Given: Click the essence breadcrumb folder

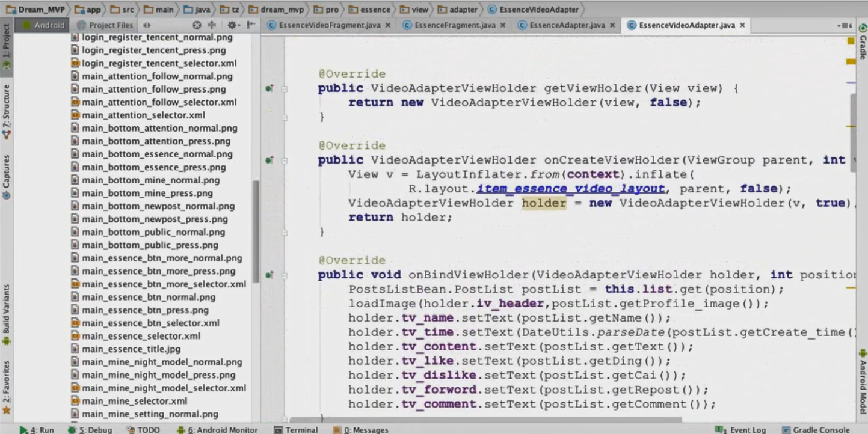Looking at the screenshot, I should (370, 9).
